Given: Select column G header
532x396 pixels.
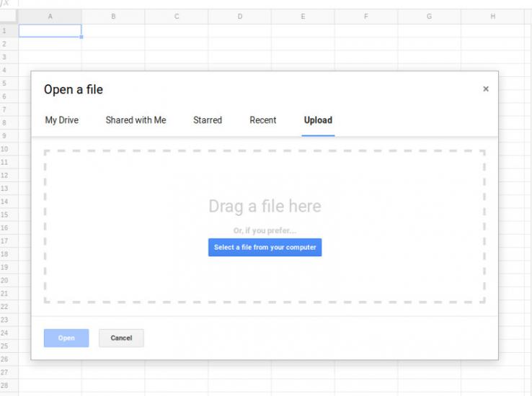Looking at the screenshot, I should (x=429, y=17).
